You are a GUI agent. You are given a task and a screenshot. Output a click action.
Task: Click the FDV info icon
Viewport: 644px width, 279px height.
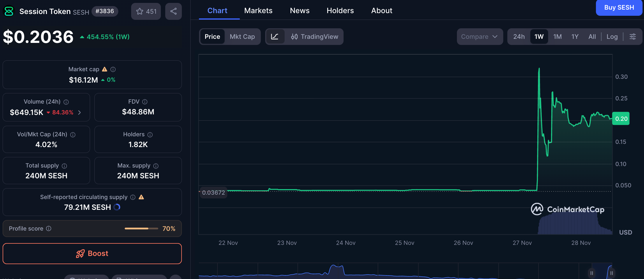(x=145, y=102)
